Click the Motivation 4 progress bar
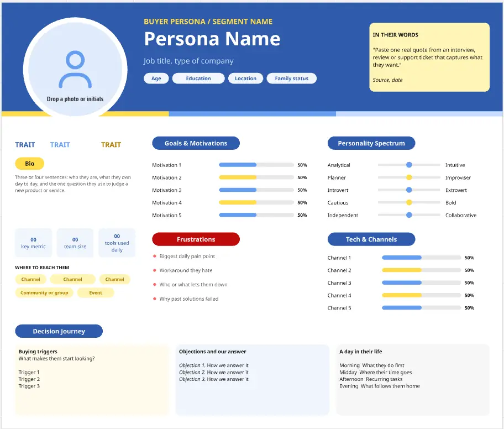Viewport: 504px width, 429px height. (x=256, y=202)
